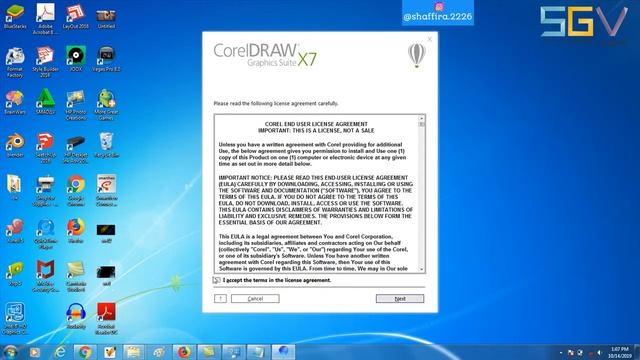Open Internet Explorer from taskbar
This screenshot has height=360, width=640.
click(x=60, y=352)
